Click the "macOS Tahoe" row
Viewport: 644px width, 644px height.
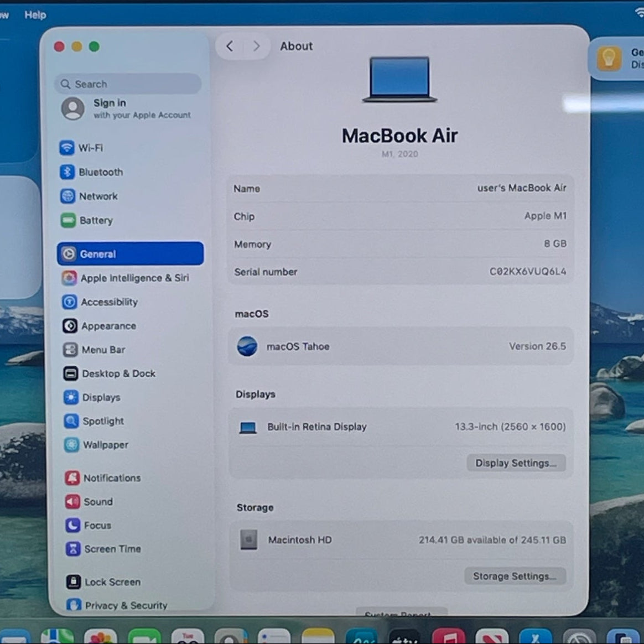(x=401, y=346)
